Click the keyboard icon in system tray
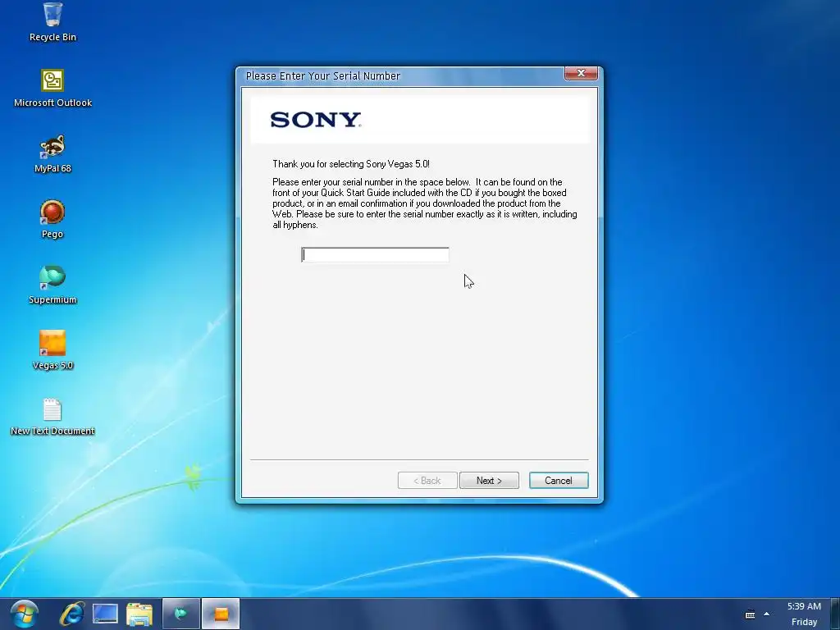The image size is (840, 630). tap(750, 614)
